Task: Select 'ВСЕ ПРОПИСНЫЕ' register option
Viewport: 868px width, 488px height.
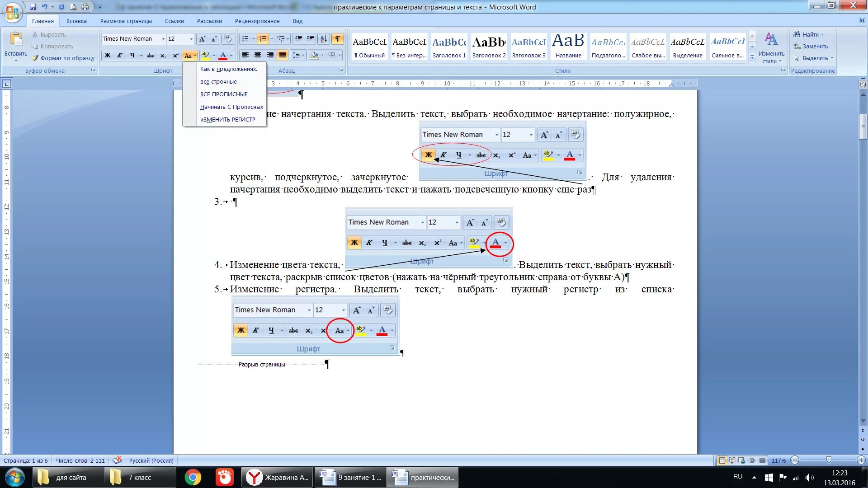Action: pos(224,94)
